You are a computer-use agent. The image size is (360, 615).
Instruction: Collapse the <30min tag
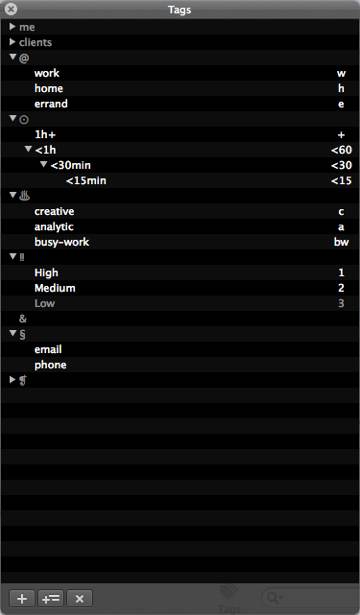[x=44, y=165]
